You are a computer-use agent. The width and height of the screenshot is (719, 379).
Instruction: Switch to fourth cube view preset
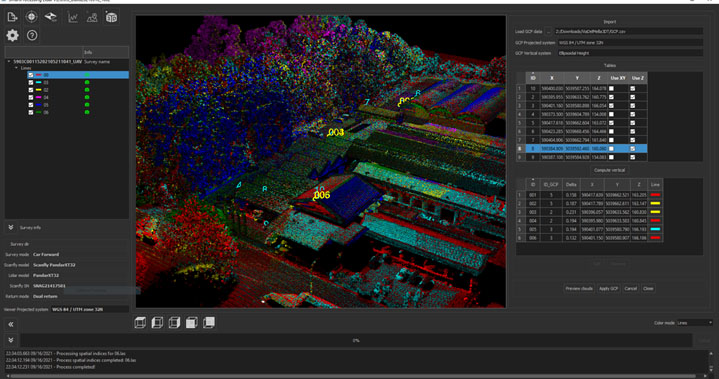tap(192, 323)
